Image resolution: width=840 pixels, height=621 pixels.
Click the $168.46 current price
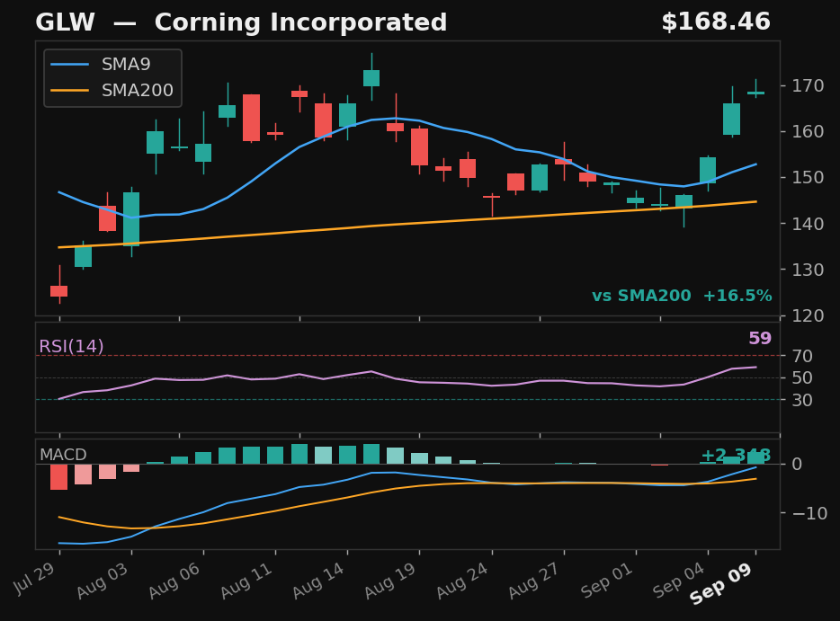click(x=716, y=22)
